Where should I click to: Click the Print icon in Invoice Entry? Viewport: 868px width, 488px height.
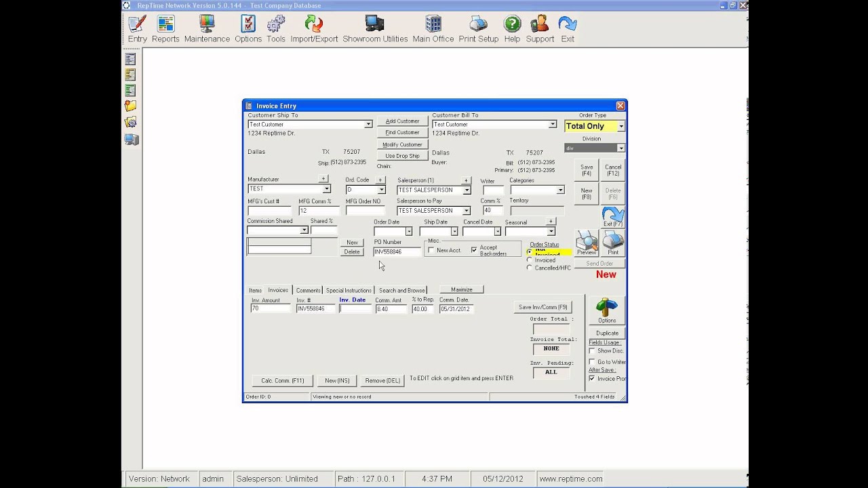pos(613,243)
